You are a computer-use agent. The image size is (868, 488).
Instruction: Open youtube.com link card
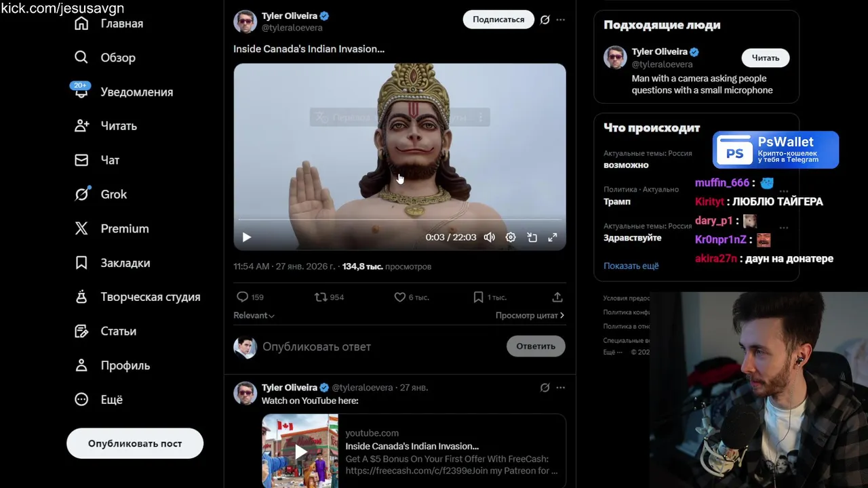point(414,451)
